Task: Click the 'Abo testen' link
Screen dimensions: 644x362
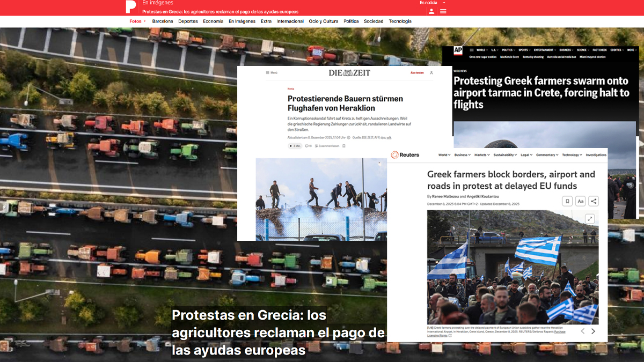Action: (x=417, y=72)
